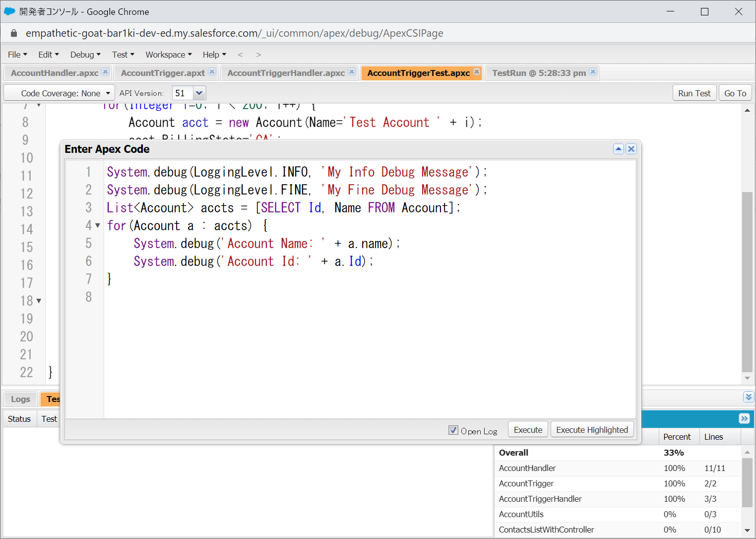Close the AccountTrigger.apxt tab
Image resolution: width=756 pixels, height=539 pixels.
click(212, 71)
